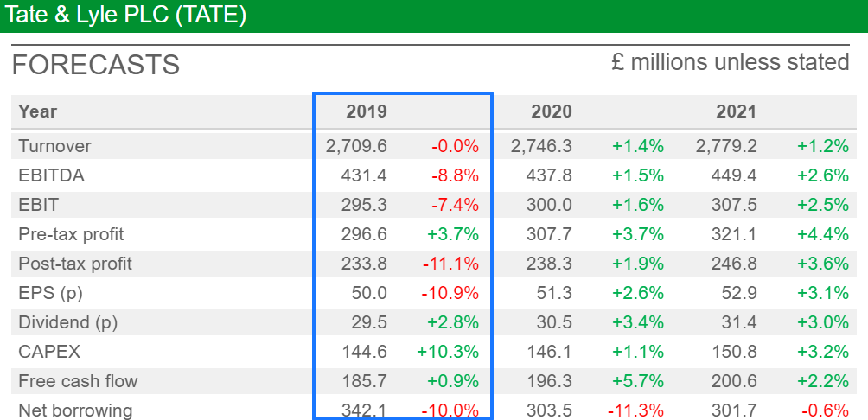Click 2021 Net borrowing value 301.7

point(734,410)
